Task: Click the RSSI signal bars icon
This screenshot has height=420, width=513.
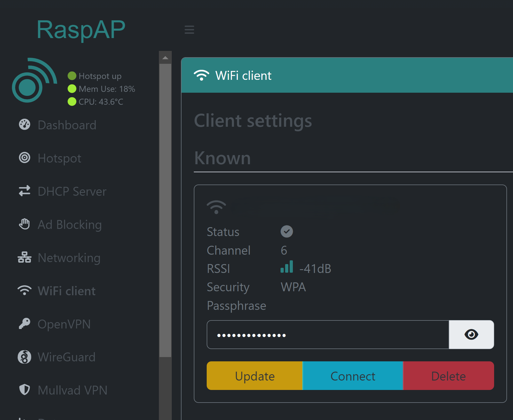Action: (287, 266)
